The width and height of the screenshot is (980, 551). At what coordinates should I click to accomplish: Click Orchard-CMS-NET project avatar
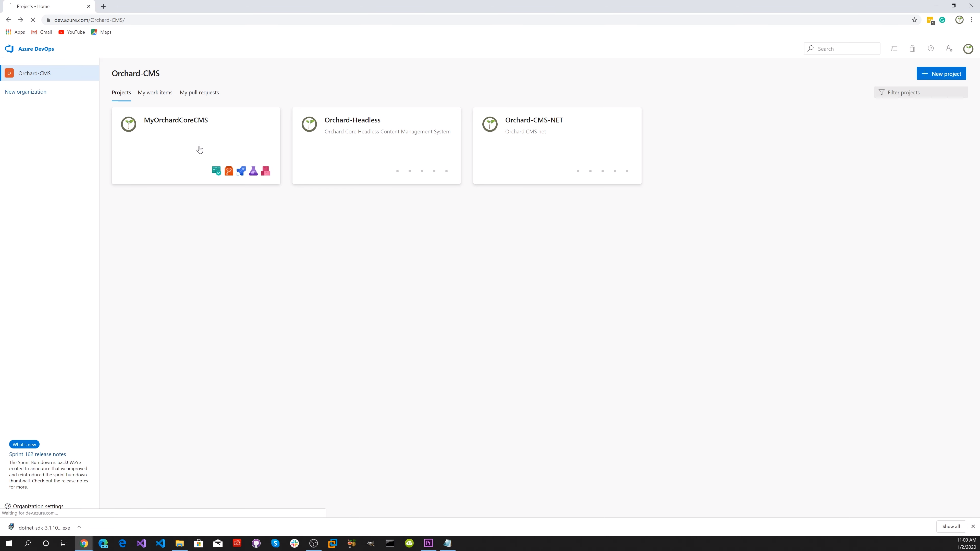[x=490, y=124]
